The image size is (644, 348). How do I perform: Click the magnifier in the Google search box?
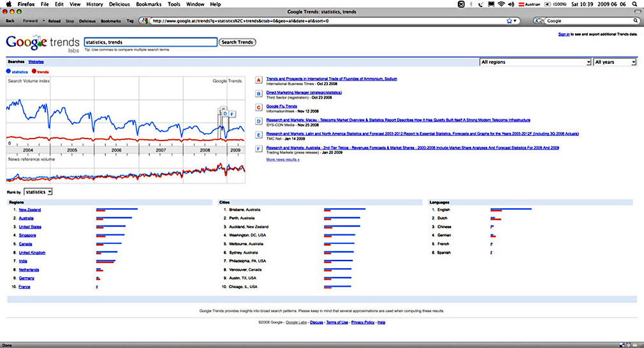pos(636,20)
